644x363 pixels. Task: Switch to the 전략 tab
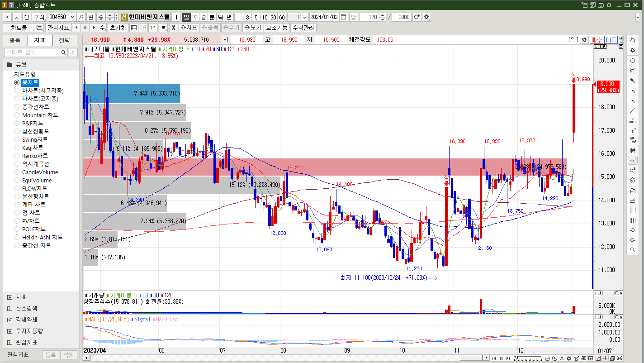click(65, 40)
